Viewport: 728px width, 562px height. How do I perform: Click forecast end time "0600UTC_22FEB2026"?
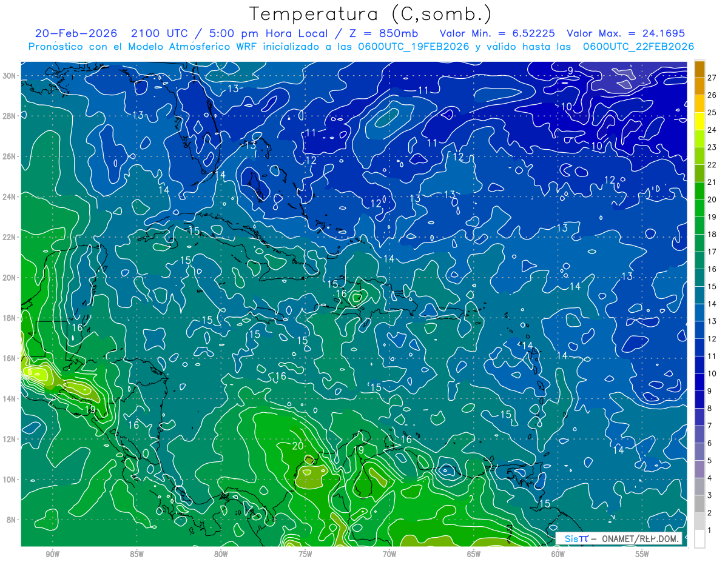[x=638, y=47]
